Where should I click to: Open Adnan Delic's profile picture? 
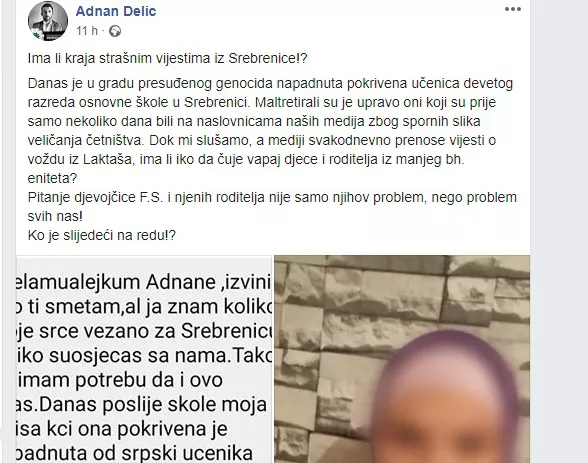coord(48,21)
